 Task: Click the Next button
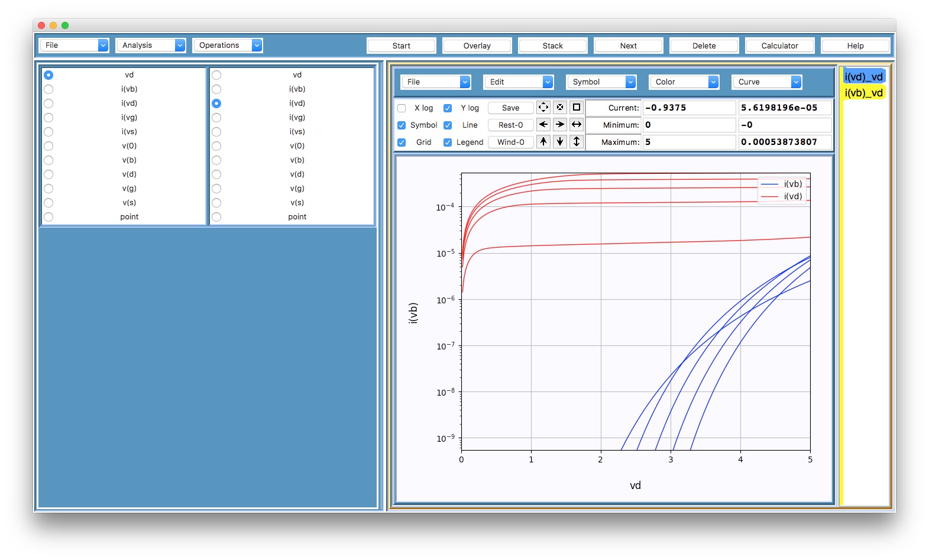629,46
